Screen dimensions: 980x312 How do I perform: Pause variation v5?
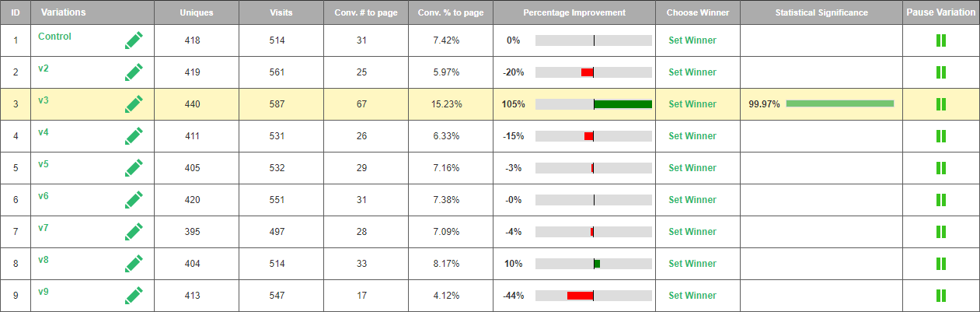pos(940,168)
